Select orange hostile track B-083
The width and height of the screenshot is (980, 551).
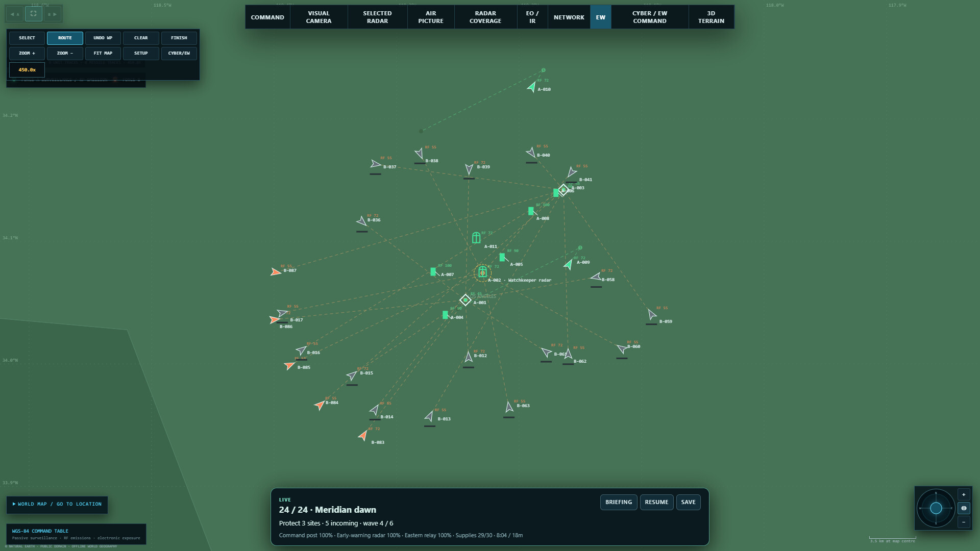(363, 435)
